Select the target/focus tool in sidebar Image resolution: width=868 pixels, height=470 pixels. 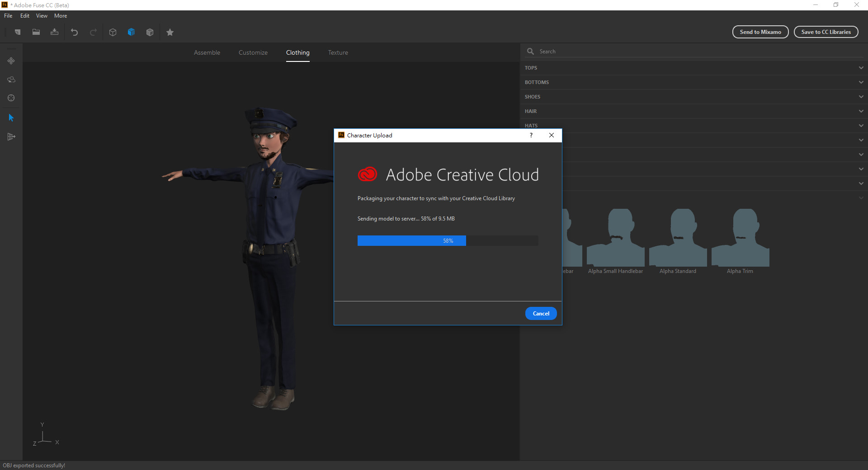11,98
